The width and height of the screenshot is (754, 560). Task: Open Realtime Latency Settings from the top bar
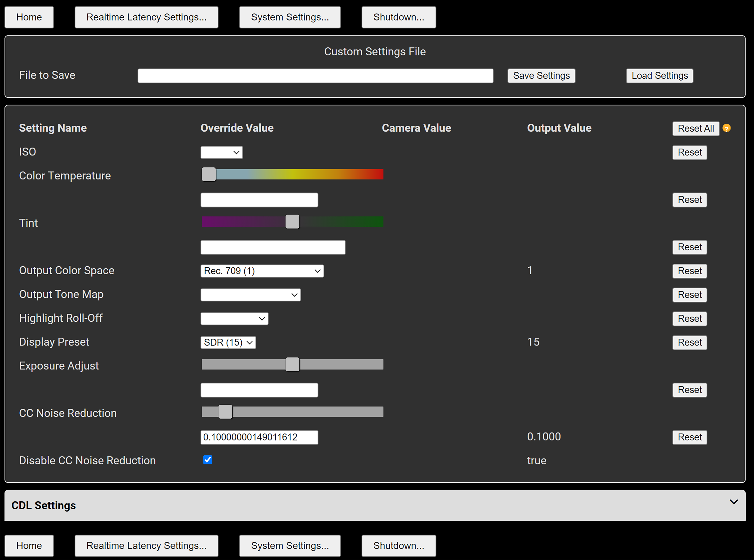click(x=146, y=17)
